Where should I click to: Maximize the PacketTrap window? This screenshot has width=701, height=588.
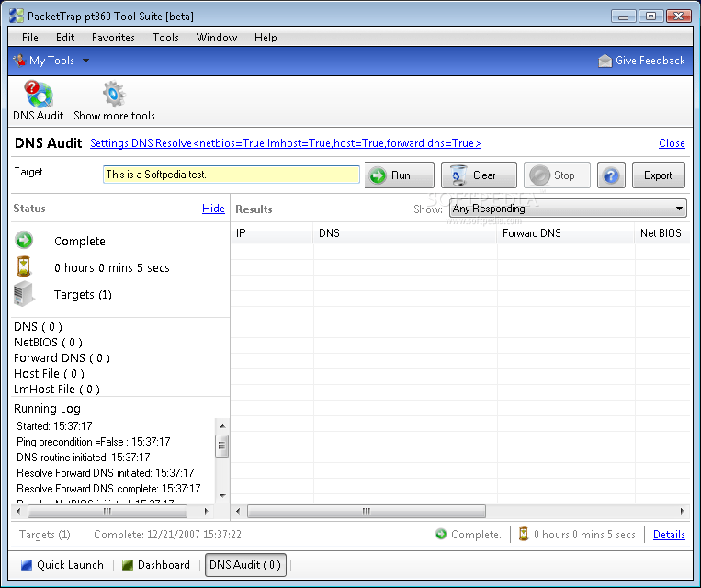coord(650,17)
